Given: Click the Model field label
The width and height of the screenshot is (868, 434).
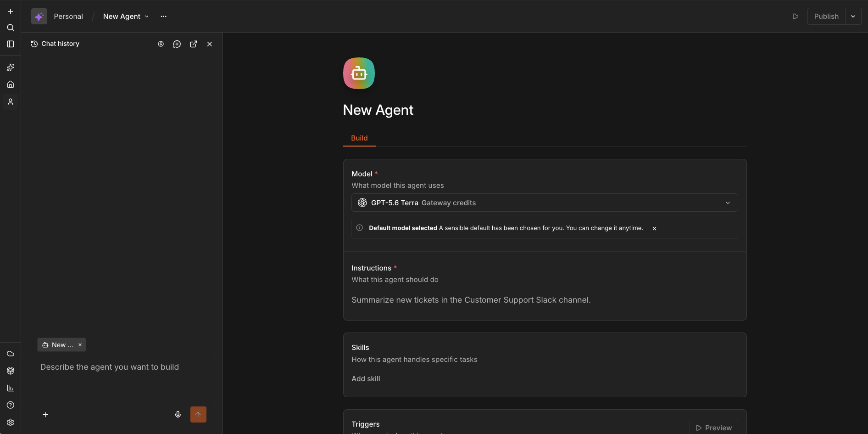Looking at the screenshot, I should tap(362, 174).
